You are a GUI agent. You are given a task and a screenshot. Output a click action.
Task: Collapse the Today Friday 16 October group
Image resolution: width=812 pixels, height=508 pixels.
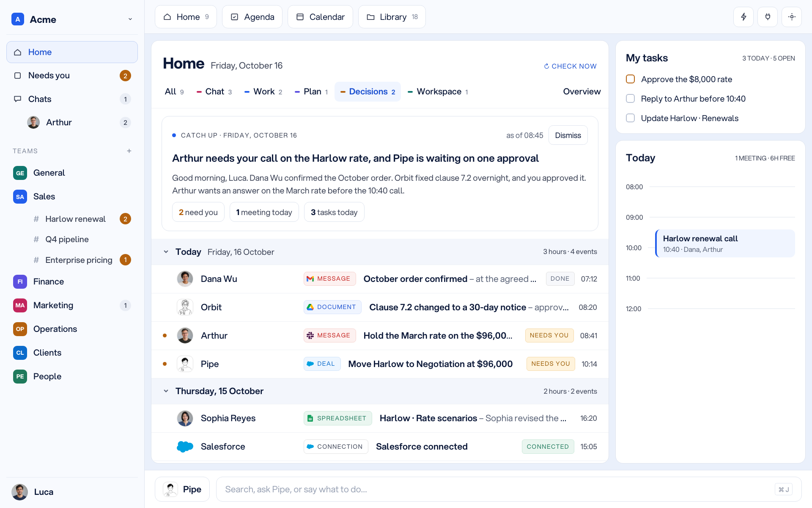point(166,252)
